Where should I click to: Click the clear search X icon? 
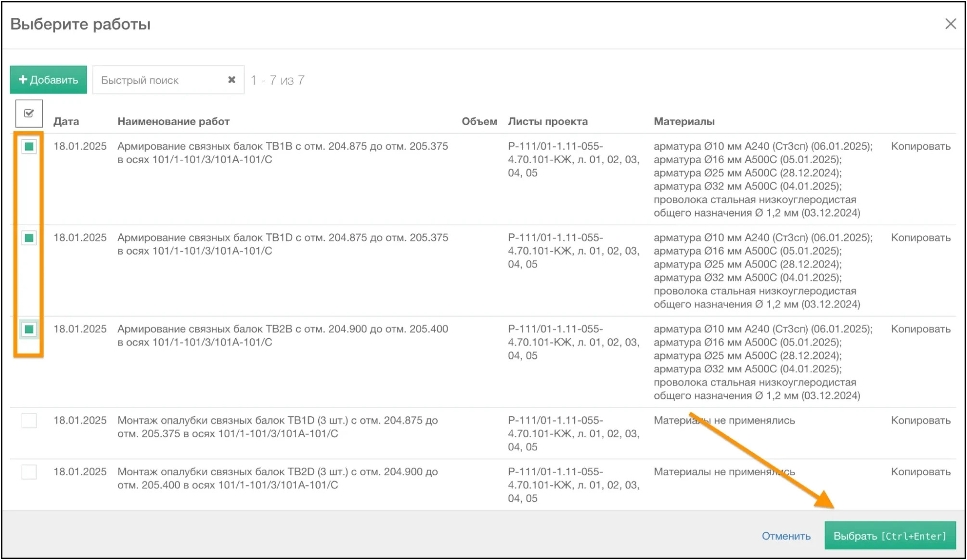tap(232, 80)
